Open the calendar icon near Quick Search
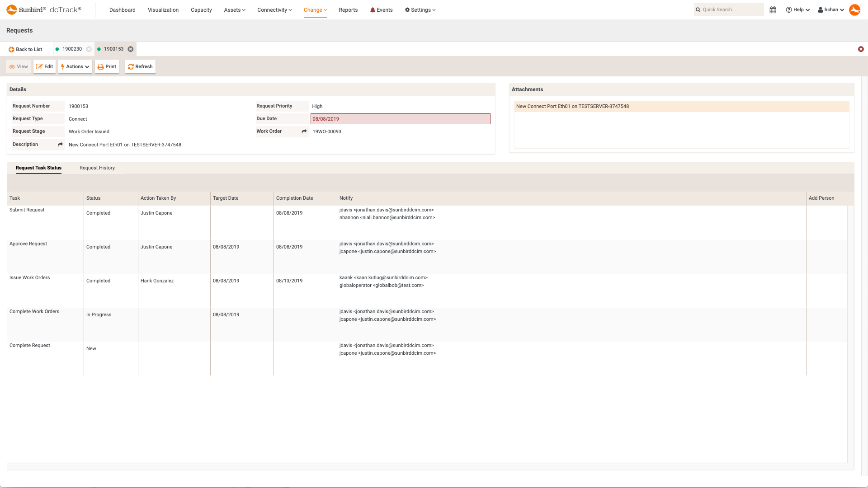Image resolution: width=868 pixels, height=488 pixels. 773,9
